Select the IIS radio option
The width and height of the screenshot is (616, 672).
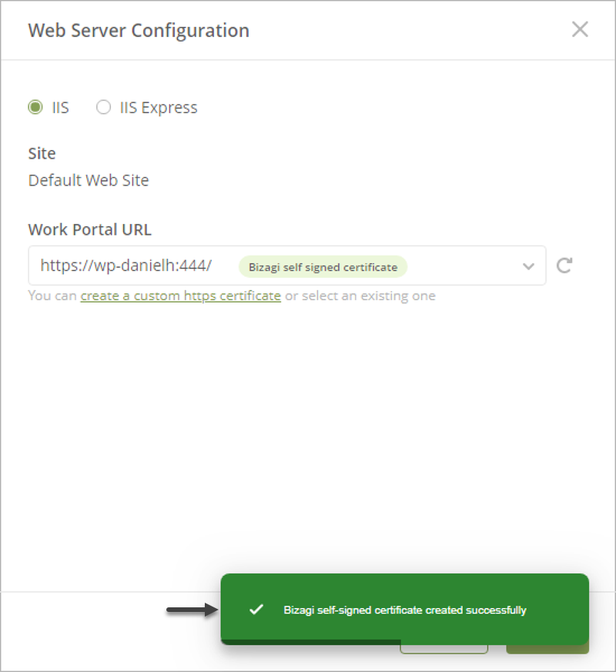click(x=35, y=107)
